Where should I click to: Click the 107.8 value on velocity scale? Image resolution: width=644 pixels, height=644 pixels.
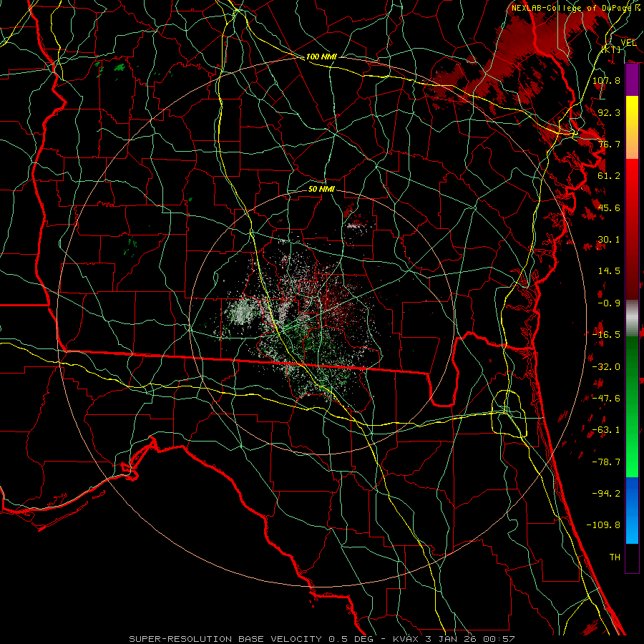[606, 80]
